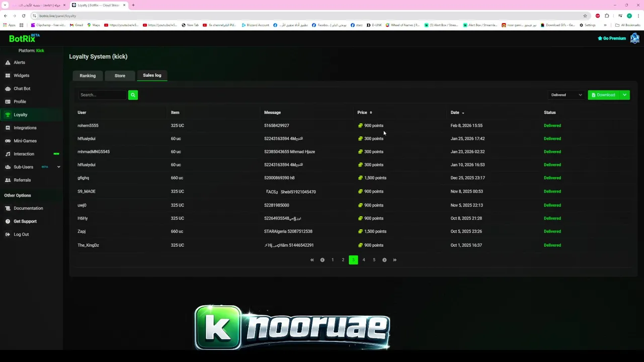Image resolution: width=644 pixels, height=362 pixels.
Task: Click Delivered status in the Zapj row
Action: pos(552,231)
